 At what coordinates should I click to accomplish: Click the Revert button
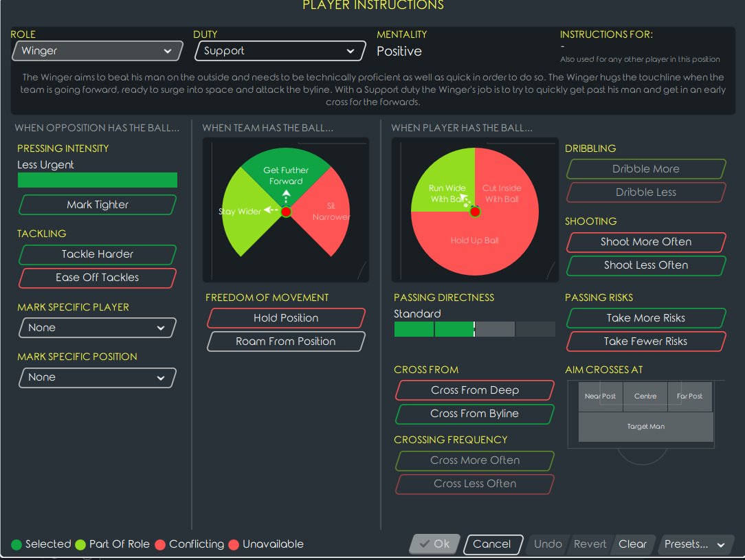[590, 544]
